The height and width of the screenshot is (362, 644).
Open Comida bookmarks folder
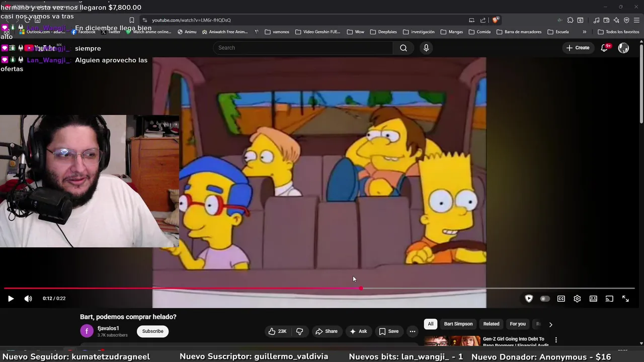coord(479,32)
